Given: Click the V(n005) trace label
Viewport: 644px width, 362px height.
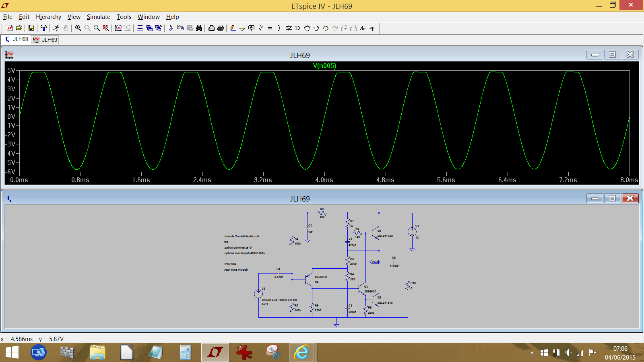Looking at the screenshot, I should pos(324,66).
